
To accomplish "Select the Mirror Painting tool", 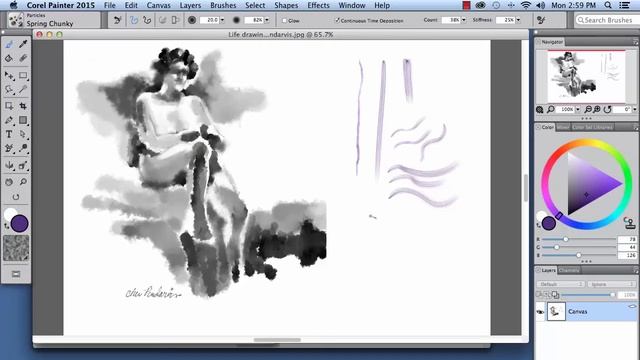I will click(9, 165).
